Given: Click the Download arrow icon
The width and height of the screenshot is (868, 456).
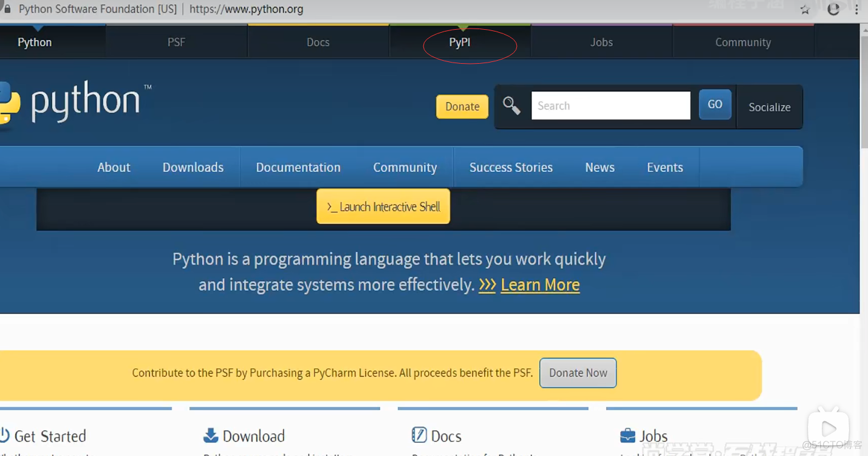Looking at the screenshot, I should pos(211,435).
